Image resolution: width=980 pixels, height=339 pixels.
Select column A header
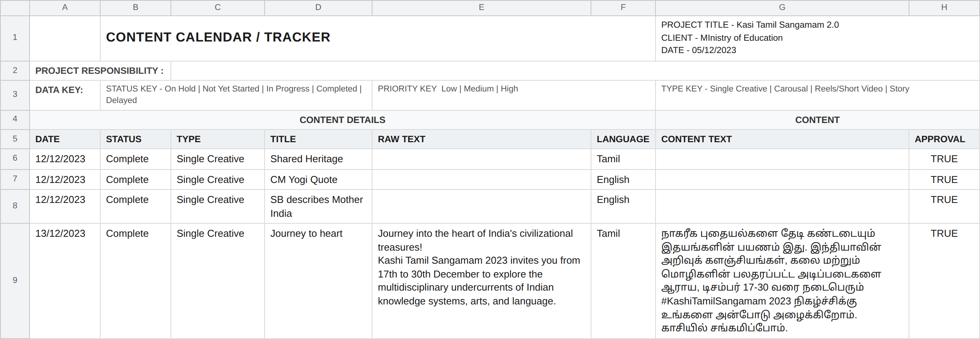[x=65, y=8]
